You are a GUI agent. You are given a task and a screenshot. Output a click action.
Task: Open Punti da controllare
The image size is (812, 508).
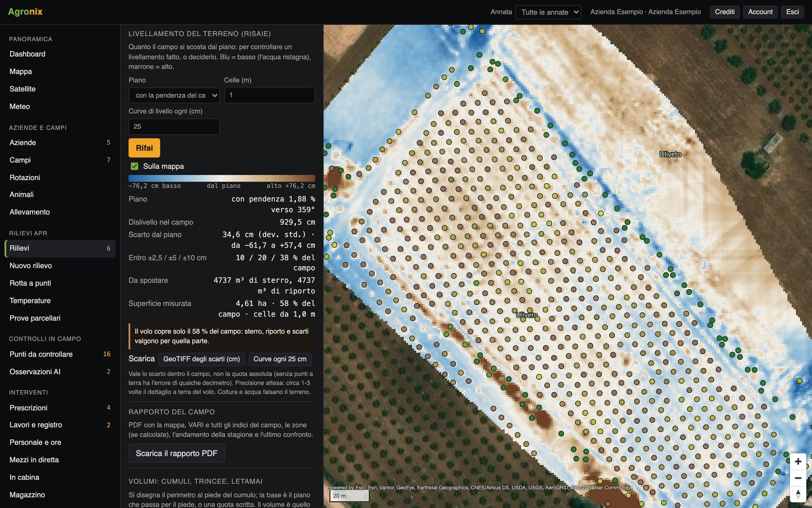60,354
